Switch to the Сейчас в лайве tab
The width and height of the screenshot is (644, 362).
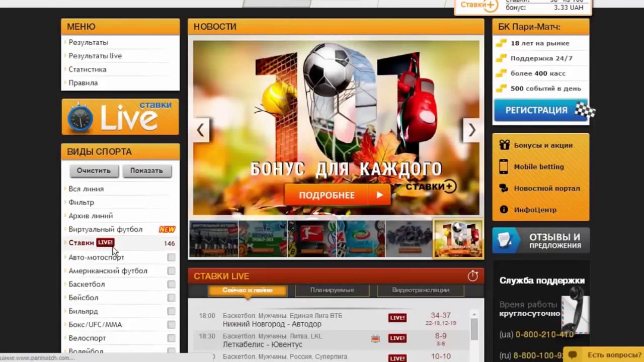coord(248,290)
